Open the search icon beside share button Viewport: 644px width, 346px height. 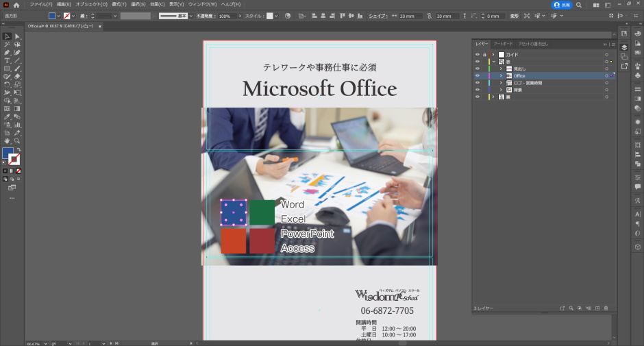[x=580, y=5]
